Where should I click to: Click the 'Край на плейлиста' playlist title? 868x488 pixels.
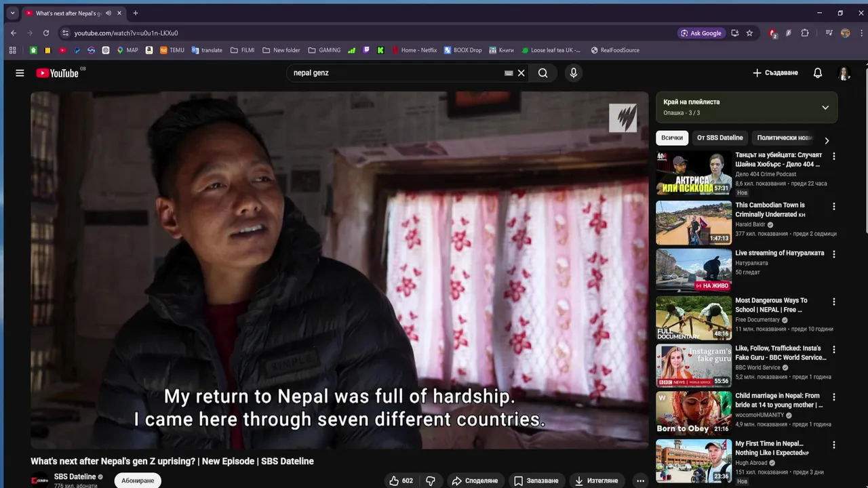691,102
